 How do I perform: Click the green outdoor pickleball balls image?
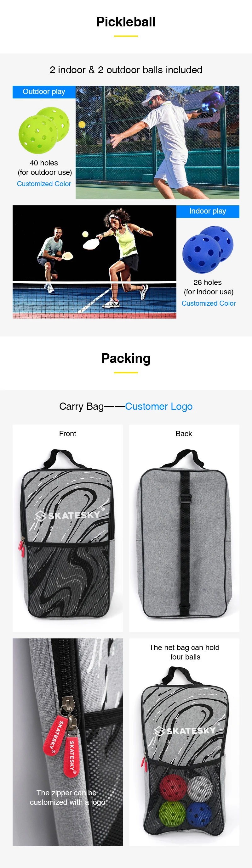(44, 130)
